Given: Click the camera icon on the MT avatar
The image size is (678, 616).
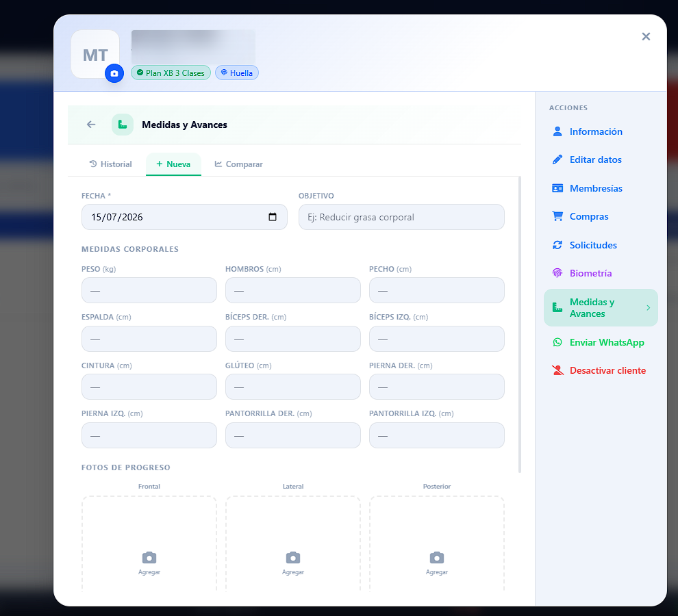Looking at the screenshot, I should [114, 73].
